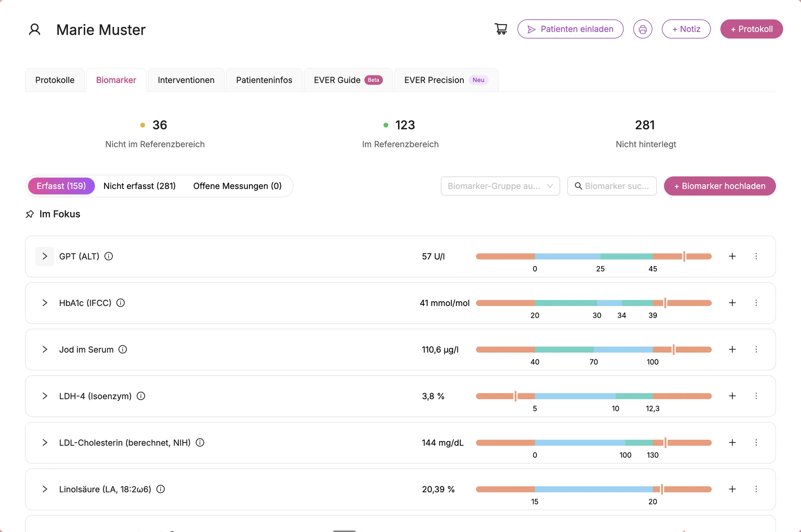The width and height of the screenshot is (801, 532).
Task: Switch to Nicht erfasst (281) filter
Action: (x=139, y=186)
